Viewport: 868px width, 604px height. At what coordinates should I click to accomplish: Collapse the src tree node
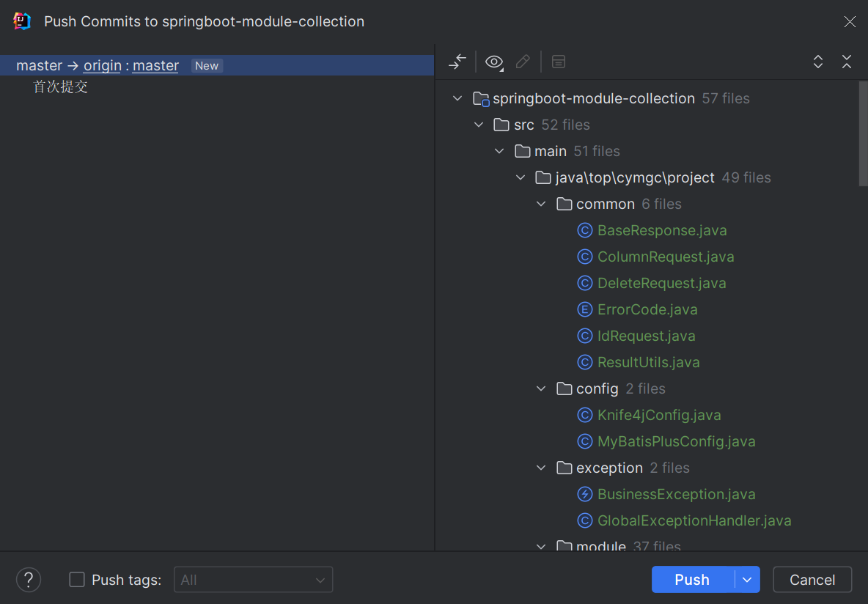pyautogui.click(x=478, y=125)
